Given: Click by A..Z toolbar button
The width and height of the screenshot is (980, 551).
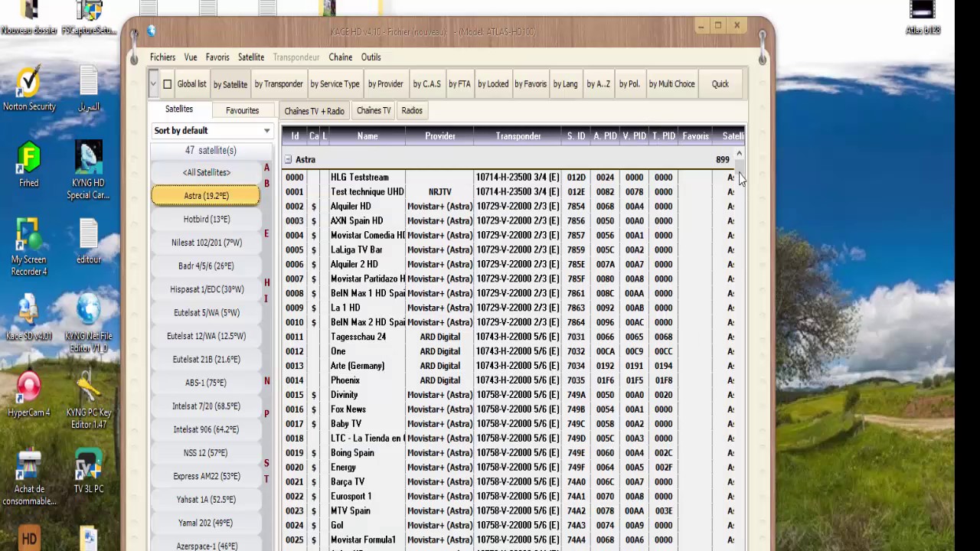Looking at the screenshot, I should pyautogui.click(x=598, y=84).
